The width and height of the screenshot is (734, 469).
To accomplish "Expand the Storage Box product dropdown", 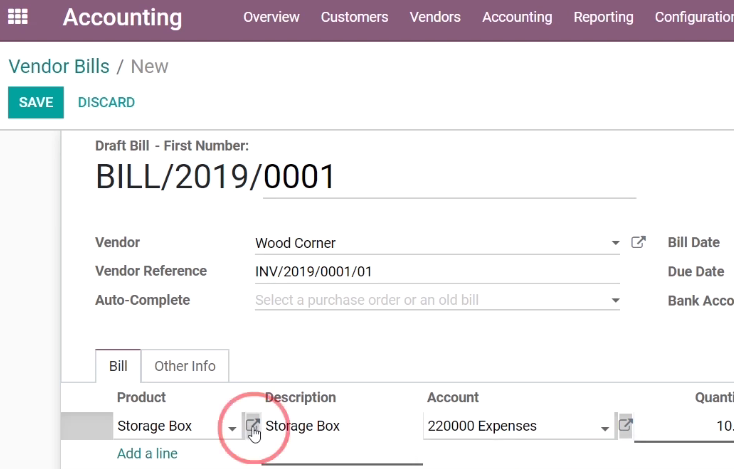I will pyautogui.click(x=232, y=428).
